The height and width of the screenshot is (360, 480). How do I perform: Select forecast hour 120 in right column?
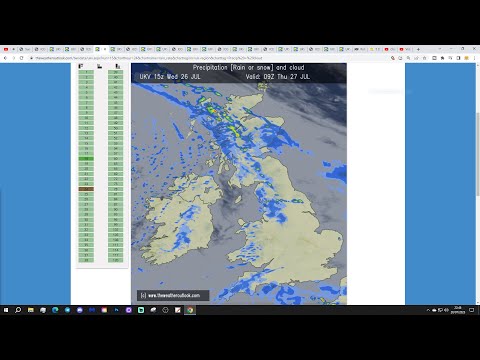[115, 260]
